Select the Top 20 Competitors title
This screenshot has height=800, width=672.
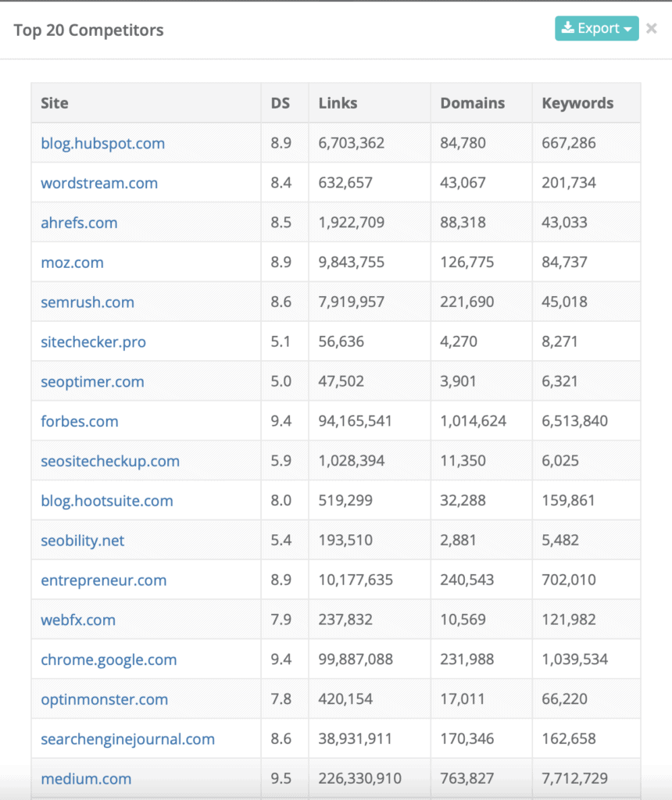(88, 30)
